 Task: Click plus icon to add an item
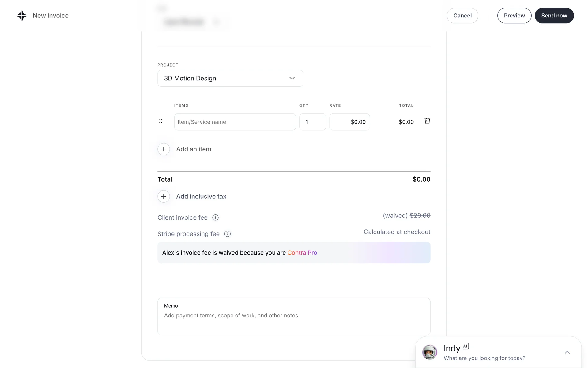tap(164, 149)
